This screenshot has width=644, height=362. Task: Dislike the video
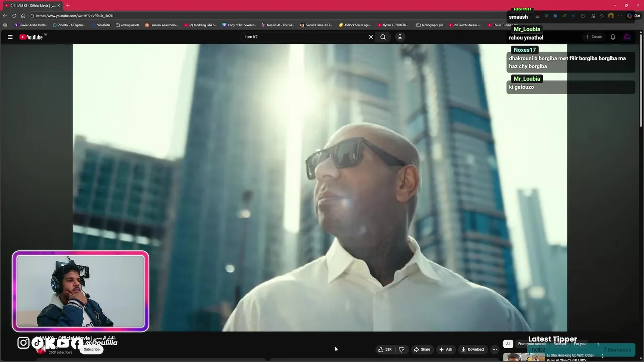[x=401, y=349]
